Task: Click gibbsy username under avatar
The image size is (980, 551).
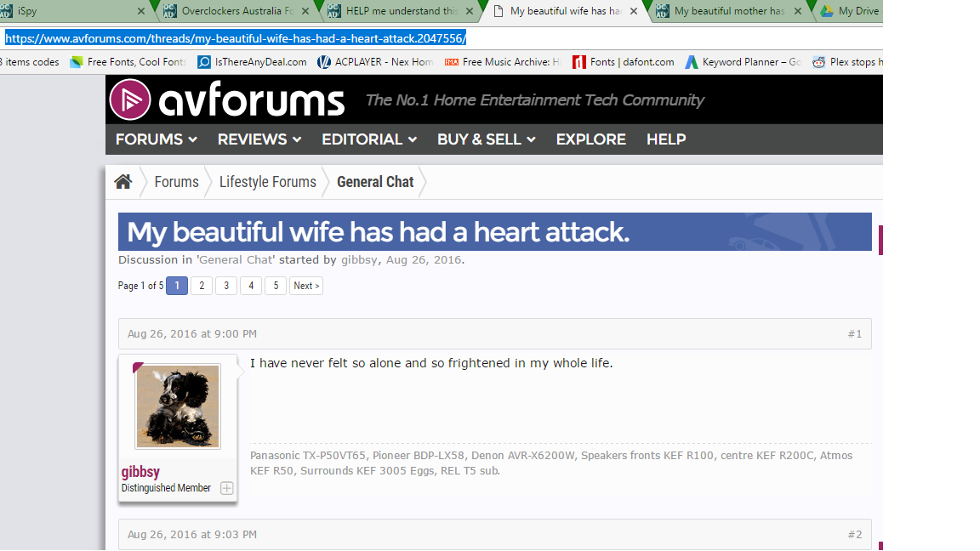Action: coord(140,472)
